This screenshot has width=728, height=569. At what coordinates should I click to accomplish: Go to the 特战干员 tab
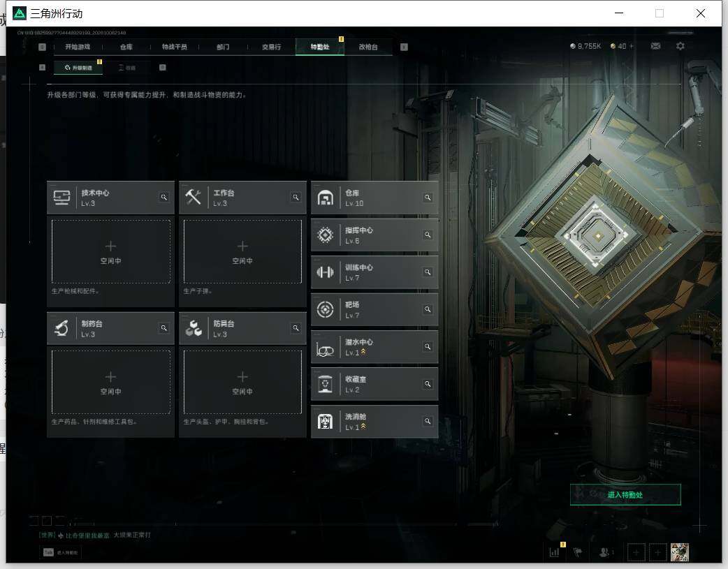[174, 47]
